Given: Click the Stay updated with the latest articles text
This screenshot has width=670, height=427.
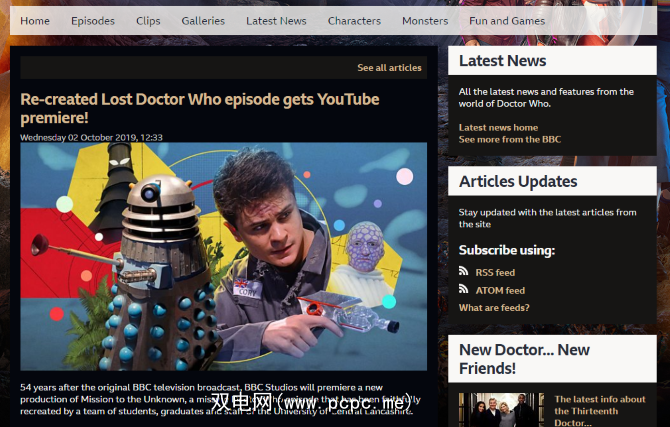Looking at the screenshot, I should pyautogui.click(x=547, y=218).
